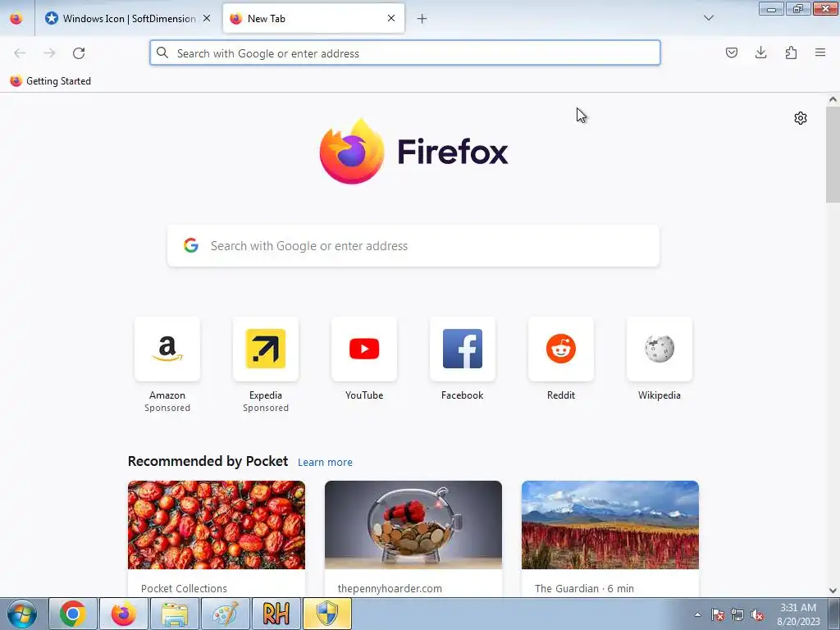Switch to Windows Icon SoftDimension tab

128,18
